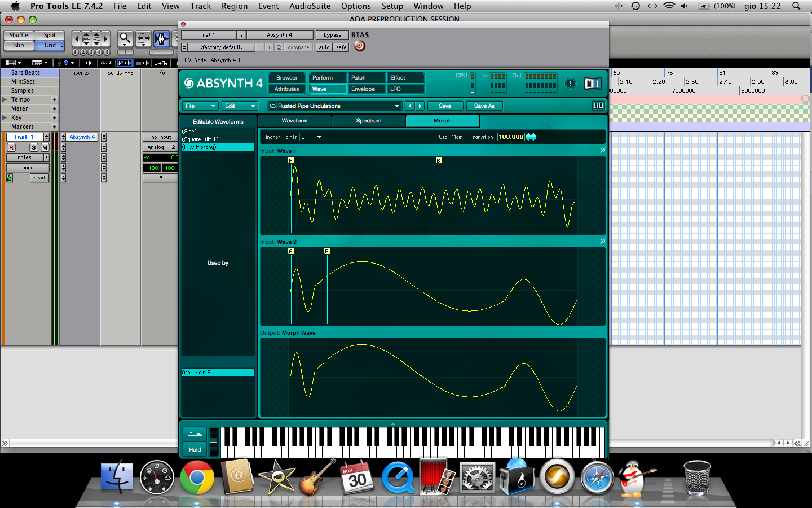Open factory default librarian menu
This screenshot has height=508, width=812.
[x=222, y=47]
